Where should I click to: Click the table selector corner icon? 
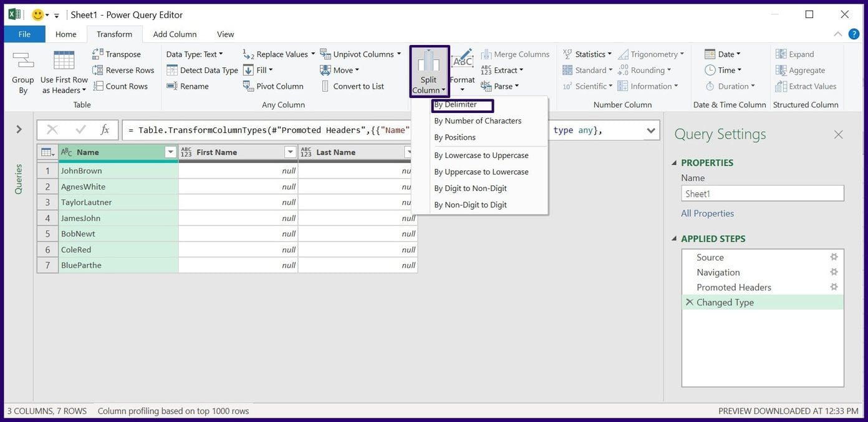47,152
